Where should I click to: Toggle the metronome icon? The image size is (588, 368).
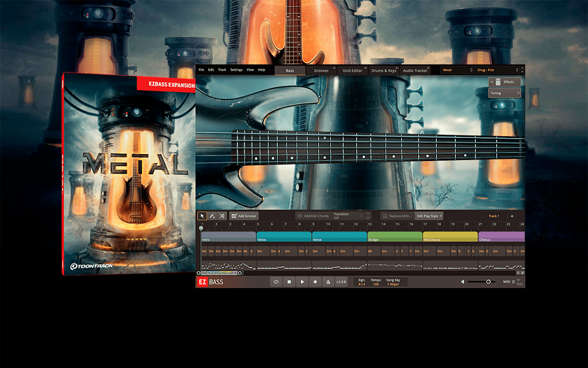(x=328, y=282)
